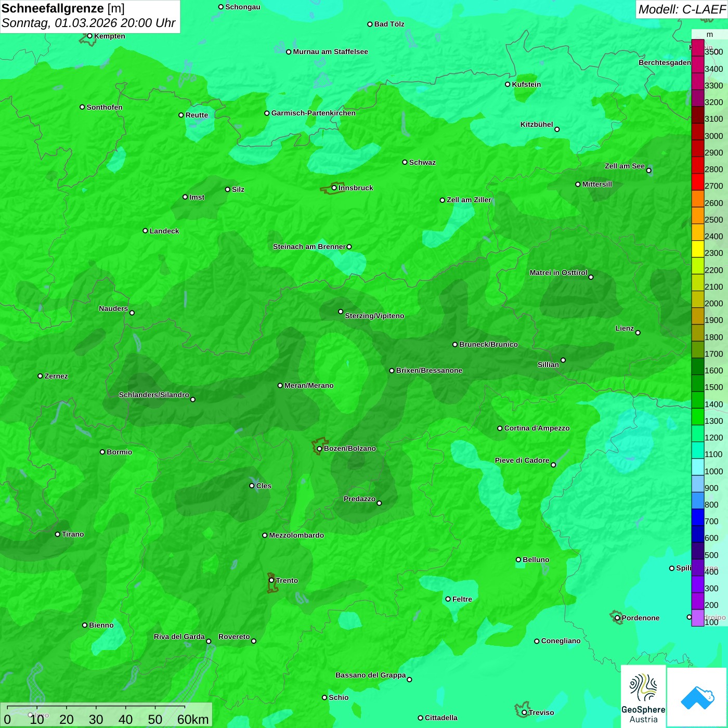Image resolution: width=728 pixels, height=728 pixels.
Task: Click the Mezzolombardo label
Action: [296, 535]
